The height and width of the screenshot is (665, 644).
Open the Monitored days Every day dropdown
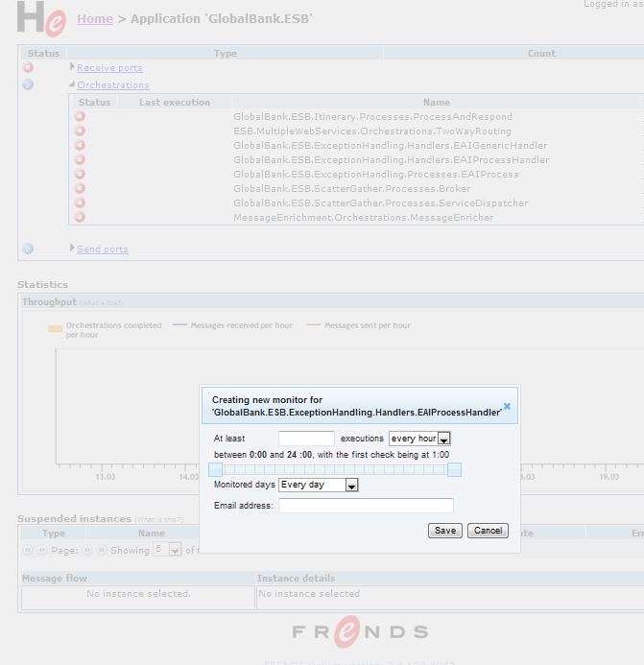pyautogui.click(x=319, y=485)
